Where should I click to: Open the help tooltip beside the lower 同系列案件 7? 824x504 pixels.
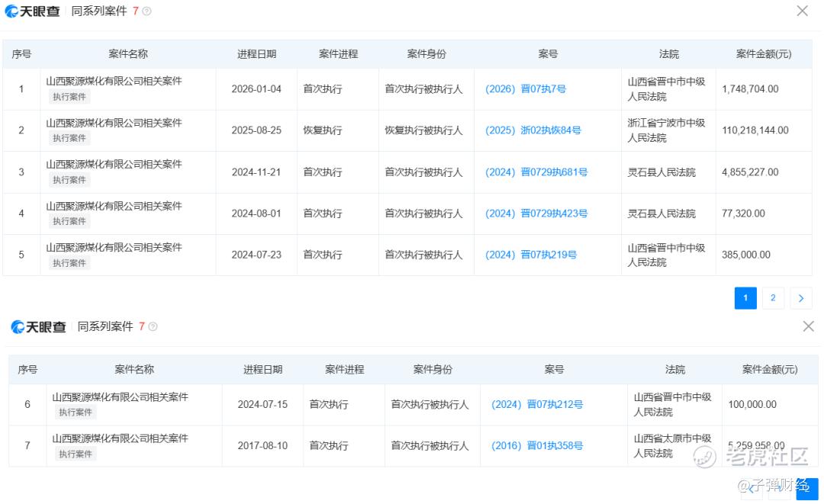tap(153, 326)
